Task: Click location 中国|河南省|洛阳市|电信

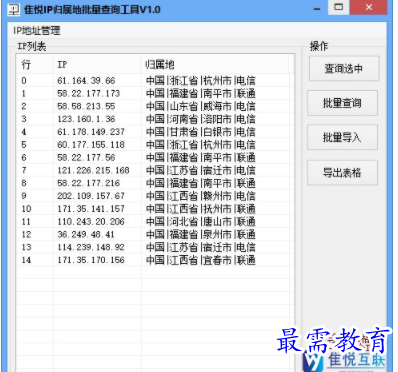Action: click(201, 119)
